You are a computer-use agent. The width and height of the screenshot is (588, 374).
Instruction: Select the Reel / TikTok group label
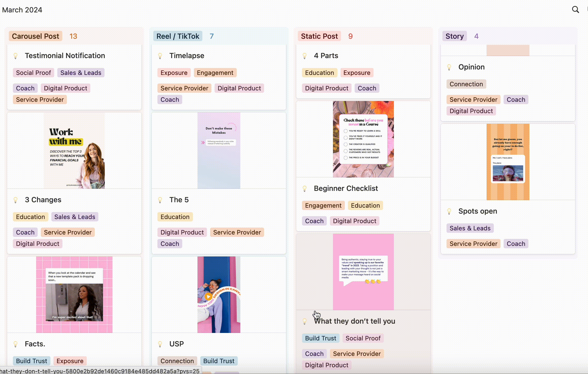point(178,36)
